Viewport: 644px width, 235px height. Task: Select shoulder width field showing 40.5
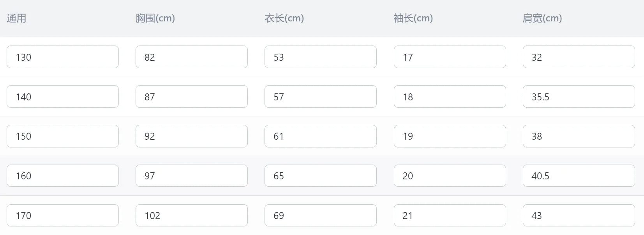click(x=579, y=176)
